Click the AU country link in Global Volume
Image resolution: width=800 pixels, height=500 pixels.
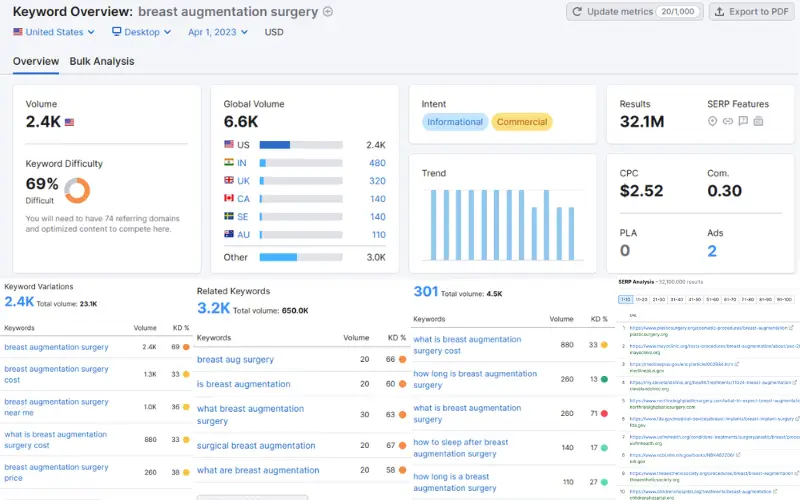click(x=243, y=235)
